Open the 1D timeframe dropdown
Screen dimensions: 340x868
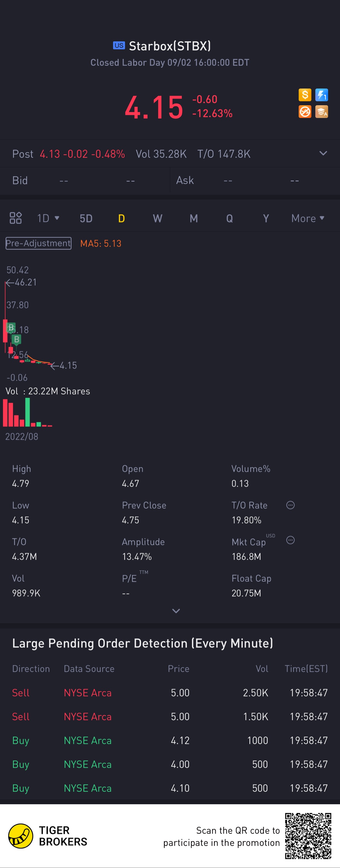tap(48, 218)
